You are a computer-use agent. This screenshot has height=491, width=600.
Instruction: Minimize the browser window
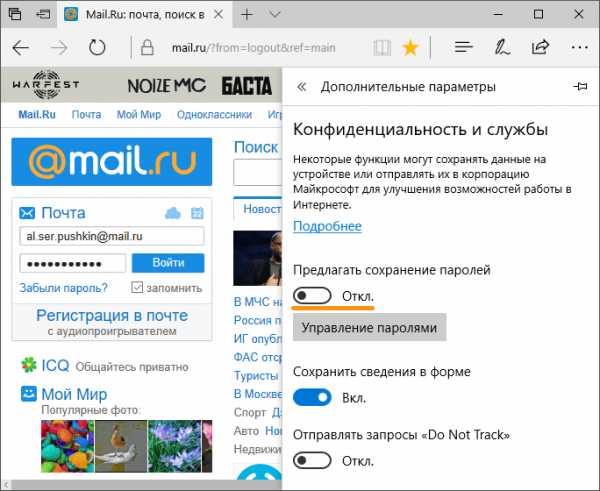point(498,15)
